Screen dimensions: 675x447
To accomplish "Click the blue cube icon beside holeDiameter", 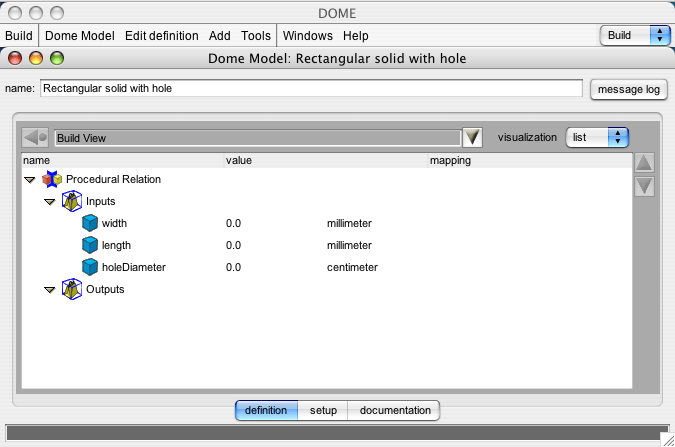I will [90, 267].
